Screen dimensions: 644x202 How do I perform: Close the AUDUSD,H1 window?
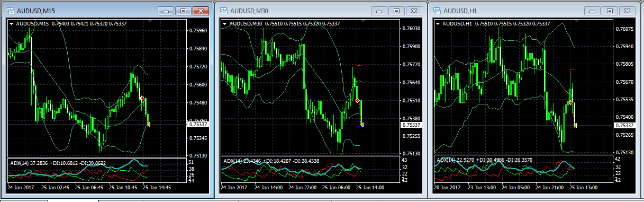[627, 11]
